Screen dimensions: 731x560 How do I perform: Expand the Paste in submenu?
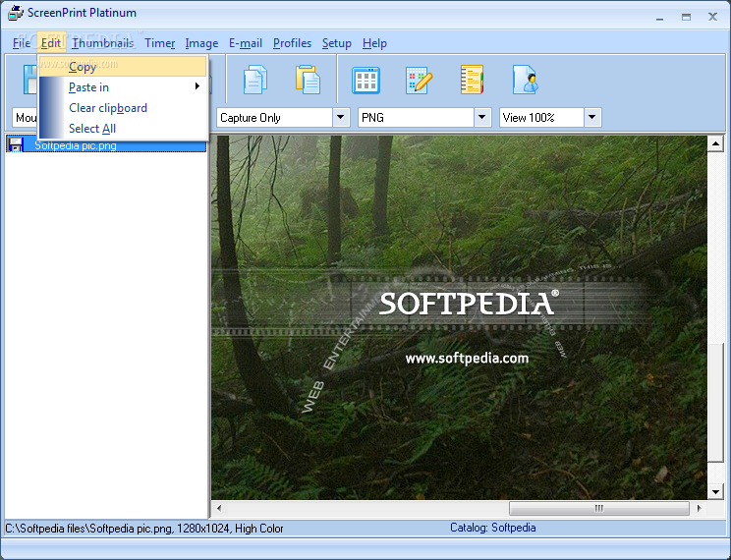pos(123,87)
